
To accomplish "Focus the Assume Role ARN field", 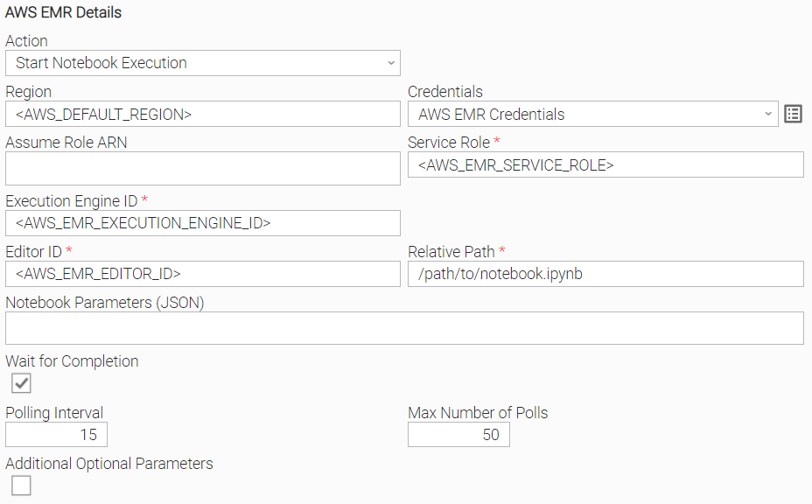I will coord(203,168).
